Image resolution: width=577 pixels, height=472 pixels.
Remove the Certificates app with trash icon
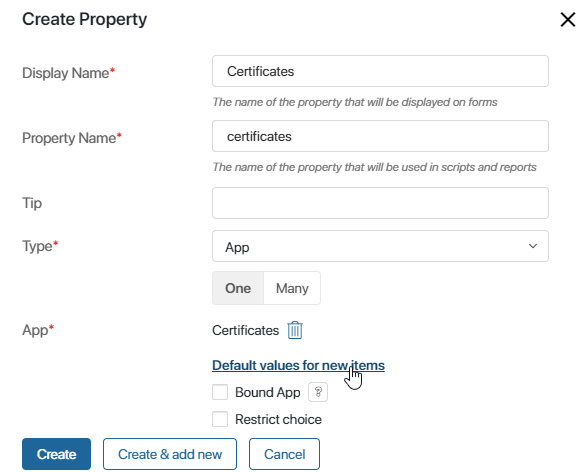click(x=295, y=330)
